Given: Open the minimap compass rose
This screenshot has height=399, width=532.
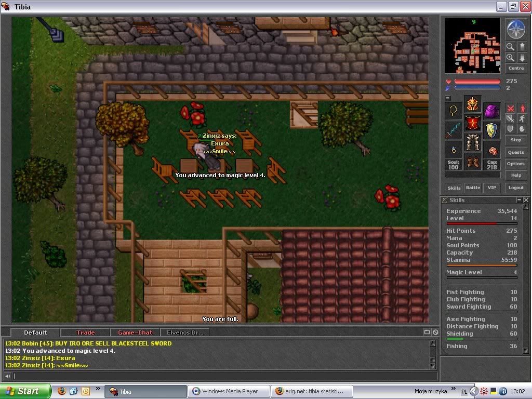Looking at the screenshot, I should pyautogui.click(x=516, y=29).
